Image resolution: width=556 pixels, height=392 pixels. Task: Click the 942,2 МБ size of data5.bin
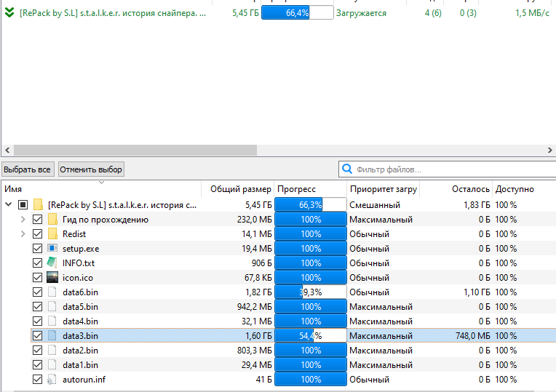tap(255, 307)
